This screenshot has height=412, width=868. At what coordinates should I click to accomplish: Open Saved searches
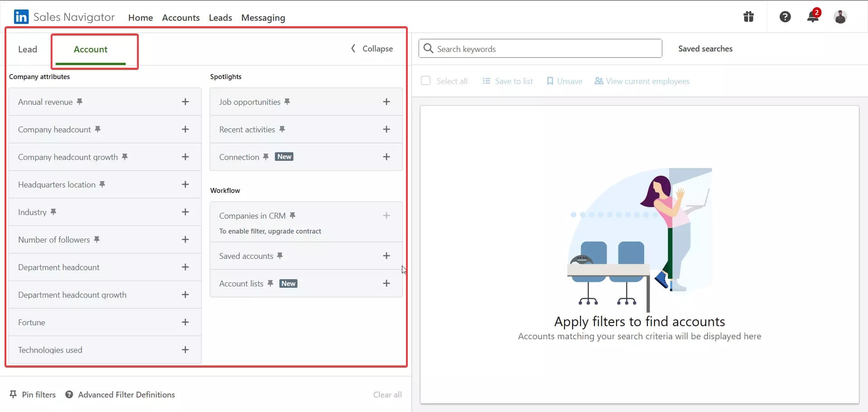(705, 49)
